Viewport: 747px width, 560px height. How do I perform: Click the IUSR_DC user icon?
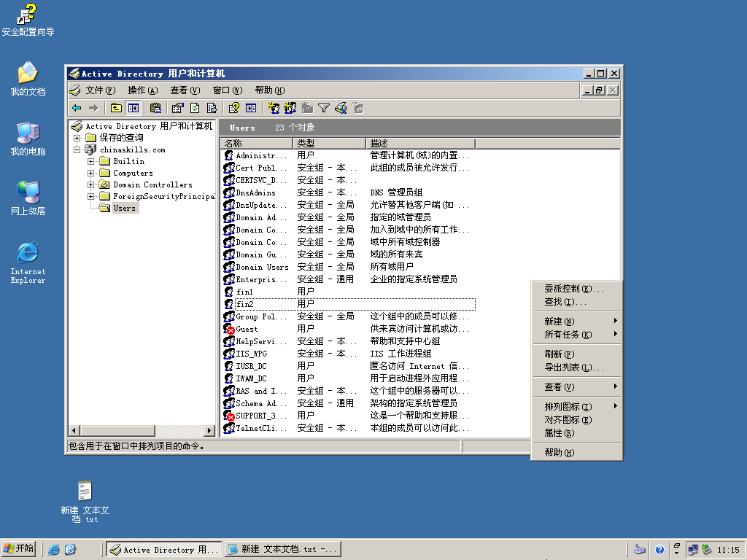(228, 366)
